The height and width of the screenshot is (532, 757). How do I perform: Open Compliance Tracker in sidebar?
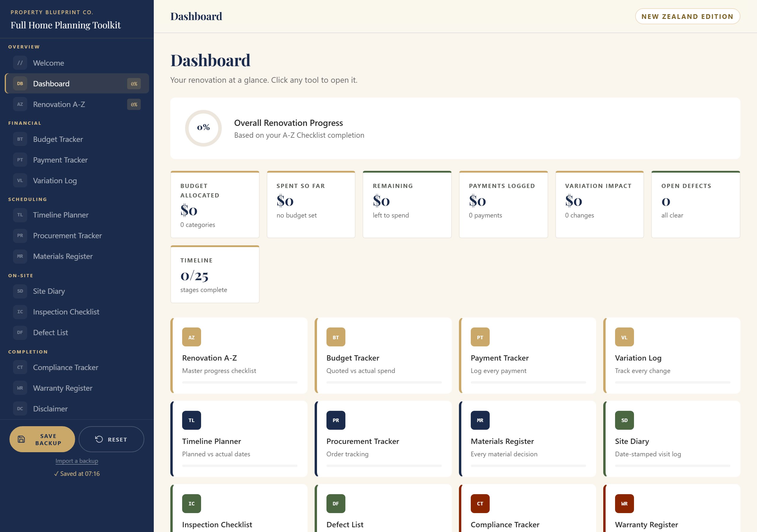(x=77, y=367)
